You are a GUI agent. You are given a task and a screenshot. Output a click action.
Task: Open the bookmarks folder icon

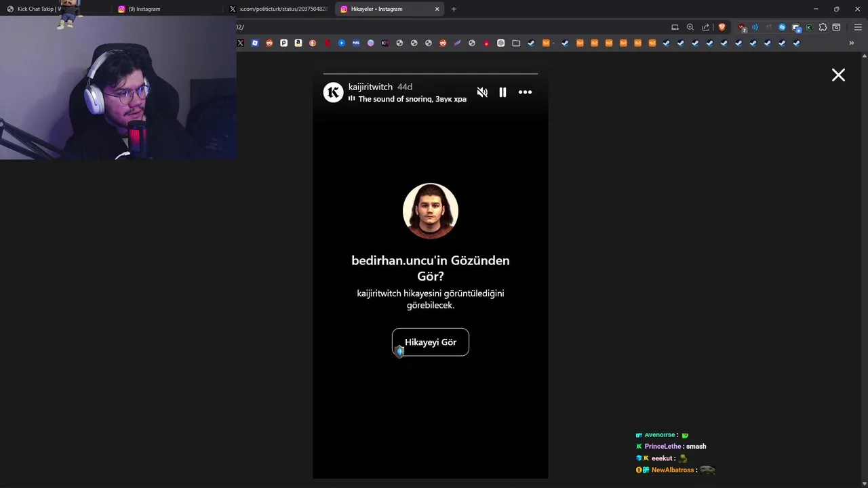tap(516, 43)
